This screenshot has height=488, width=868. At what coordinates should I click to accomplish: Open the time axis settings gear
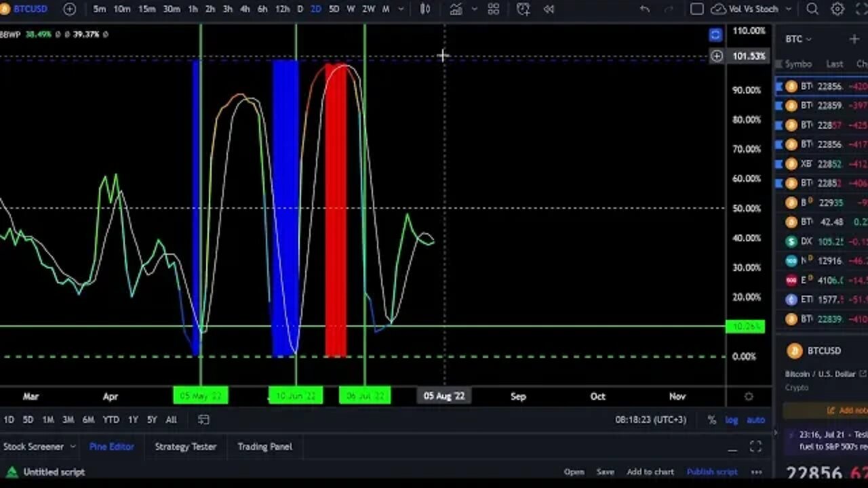749,396
